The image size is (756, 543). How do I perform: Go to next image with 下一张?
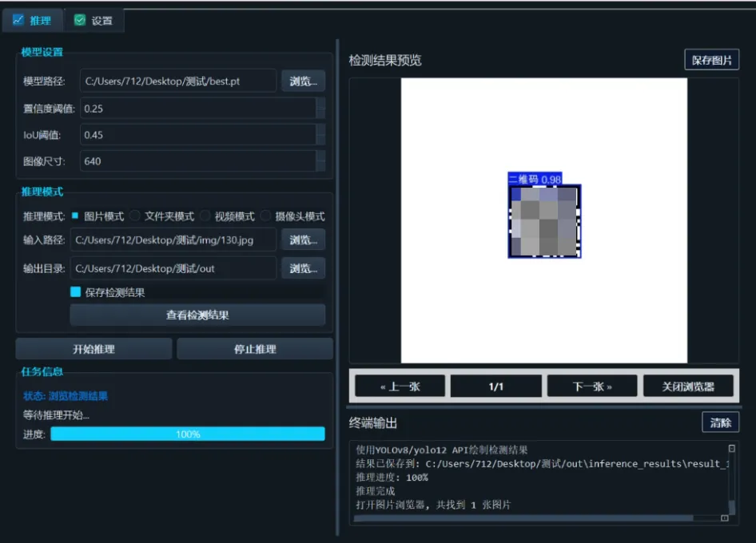pyautogui.click(x=591, y=386)
